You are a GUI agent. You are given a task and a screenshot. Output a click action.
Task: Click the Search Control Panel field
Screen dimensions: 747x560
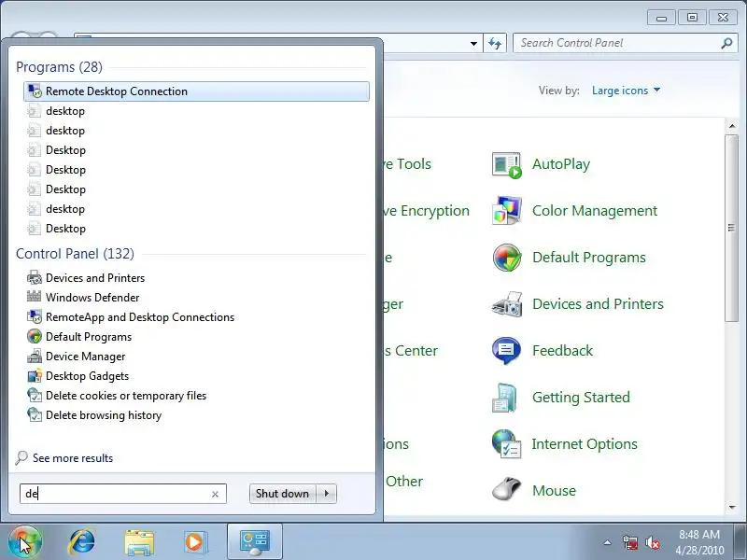click(625, 43)
